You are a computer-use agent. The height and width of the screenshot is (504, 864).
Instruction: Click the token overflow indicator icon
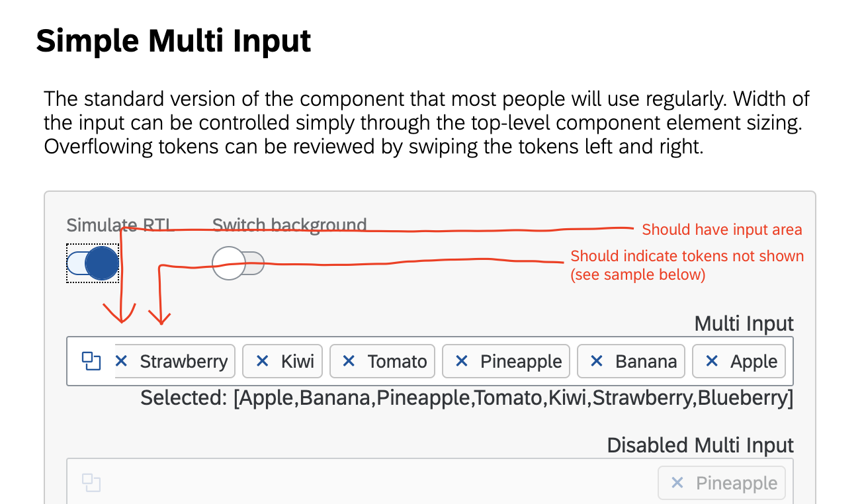coord(90,360)
